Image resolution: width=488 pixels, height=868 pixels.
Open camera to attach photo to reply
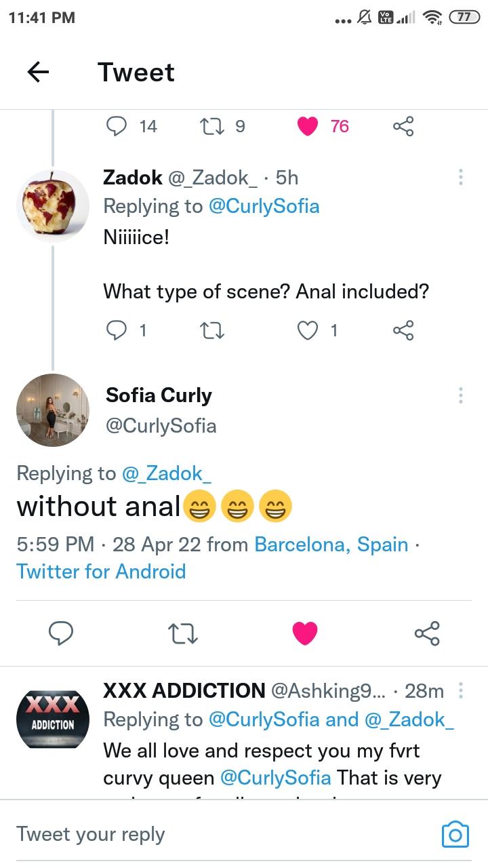coord(455,834)
